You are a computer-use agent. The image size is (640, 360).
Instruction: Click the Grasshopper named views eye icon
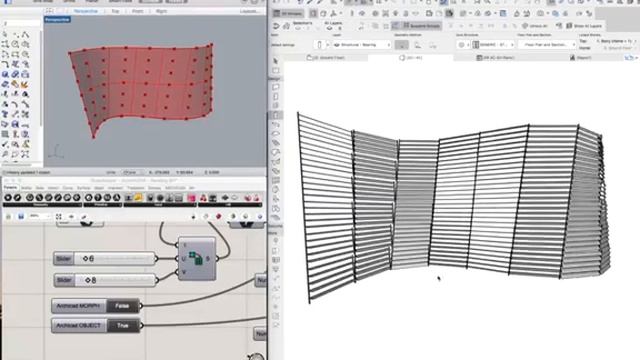point(71,216)
